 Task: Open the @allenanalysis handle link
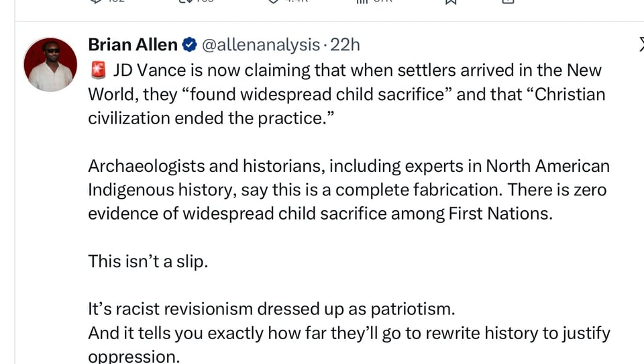(x=260, y=45)
